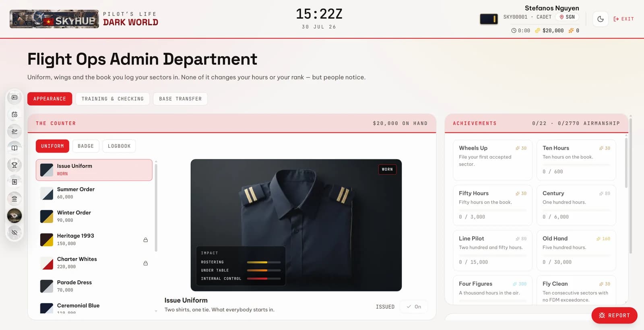
Task: Click the gold coins balance icon
Action: pyautogui.click(x=537, y=31)
